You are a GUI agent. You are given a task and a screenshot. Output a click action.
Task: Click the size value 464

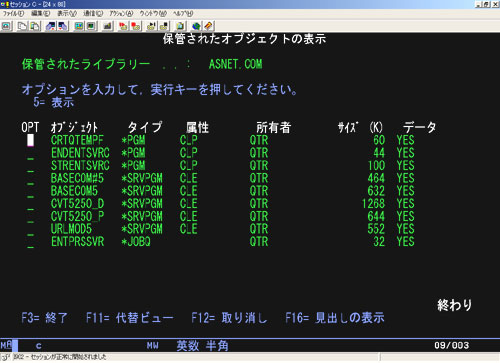[376, 178]
